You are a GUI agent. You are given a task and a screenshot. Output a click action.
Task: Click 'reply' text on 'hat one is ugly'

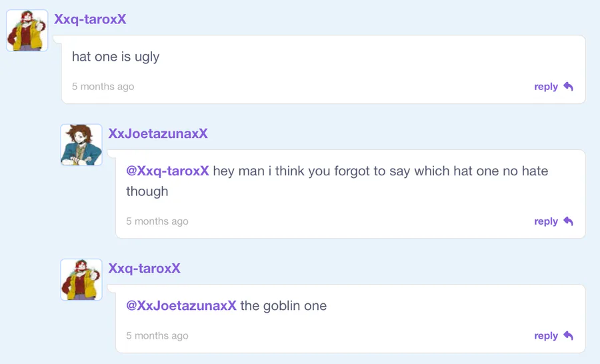546,87
